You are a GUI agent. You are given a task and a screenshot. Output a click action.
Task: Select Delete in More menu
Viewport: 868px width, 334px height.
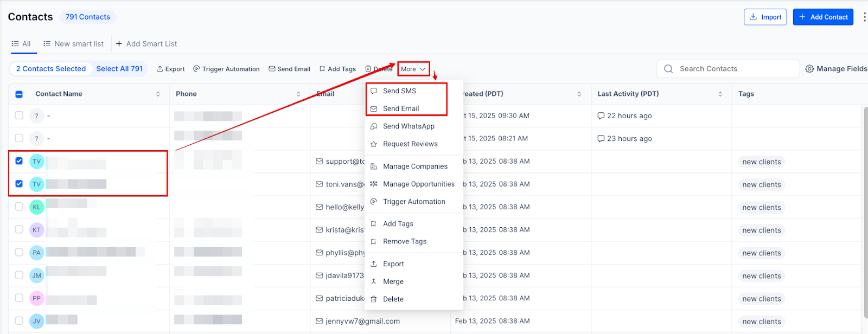pos(413,299)
